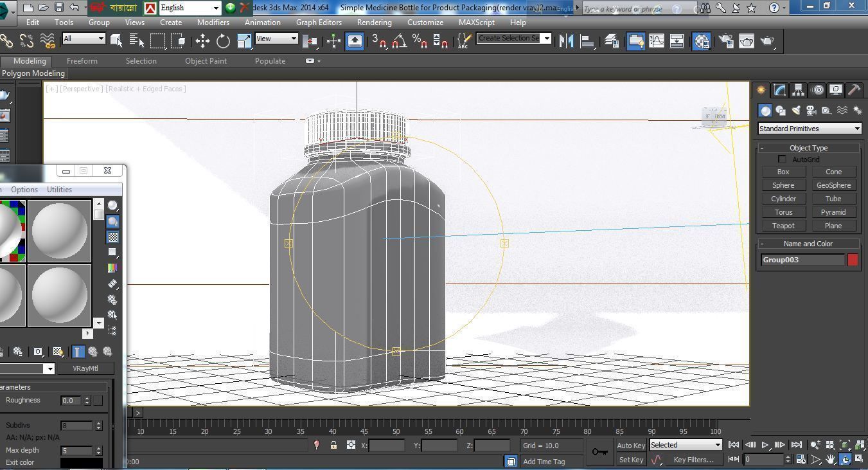Click the Cylinder object type button
This screenshot has height=470, width=868.
(x=783, y=199)
